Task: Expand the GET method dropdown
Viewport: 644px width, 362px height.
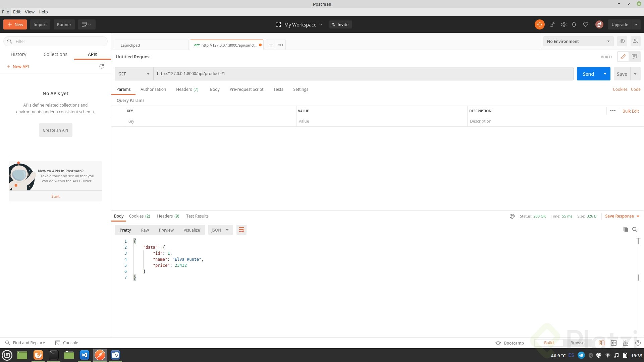Action: click(x=134, y=74)
